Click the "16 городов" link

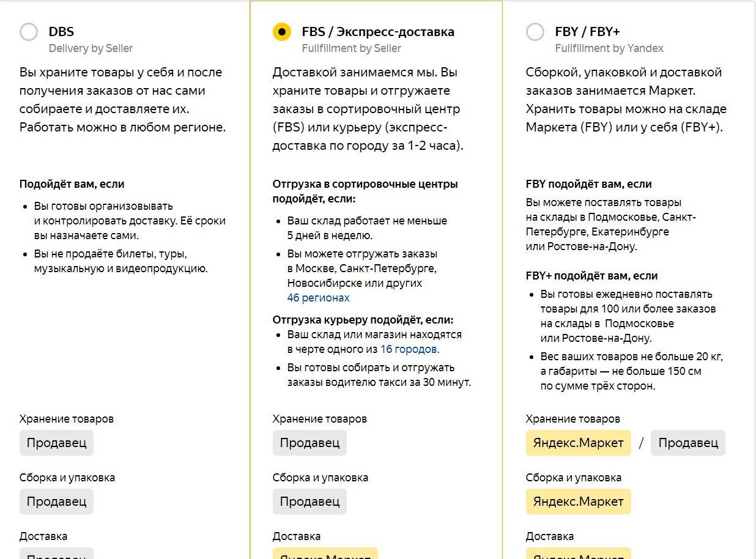(409, 349)
